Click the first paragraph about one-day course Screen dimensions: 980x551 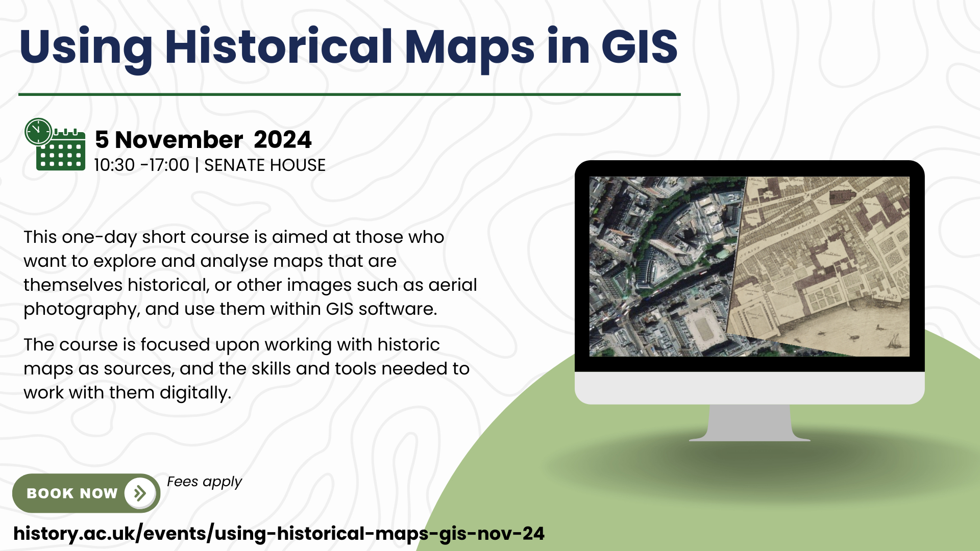click(x=250, y=273)
